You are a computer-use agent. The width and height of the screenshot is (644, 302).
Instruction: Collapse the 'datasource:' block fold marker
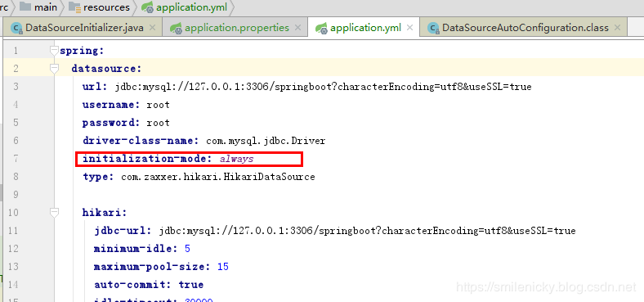[54, 69]
